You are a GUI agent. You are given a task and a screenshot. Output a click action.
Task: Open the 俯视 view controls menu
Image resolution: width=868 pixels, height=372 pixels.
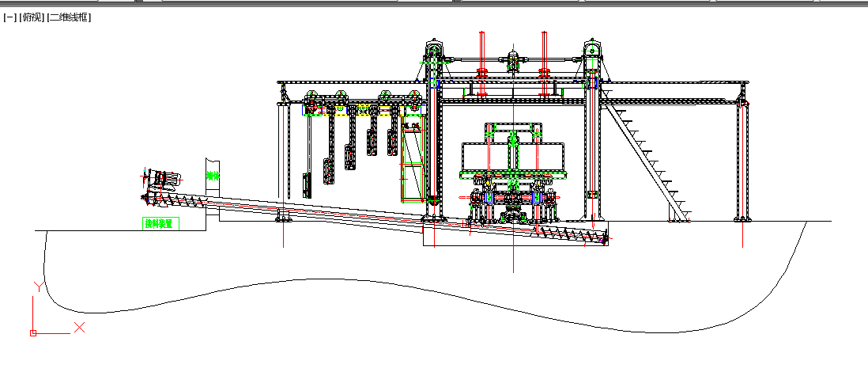click(32, 17)
